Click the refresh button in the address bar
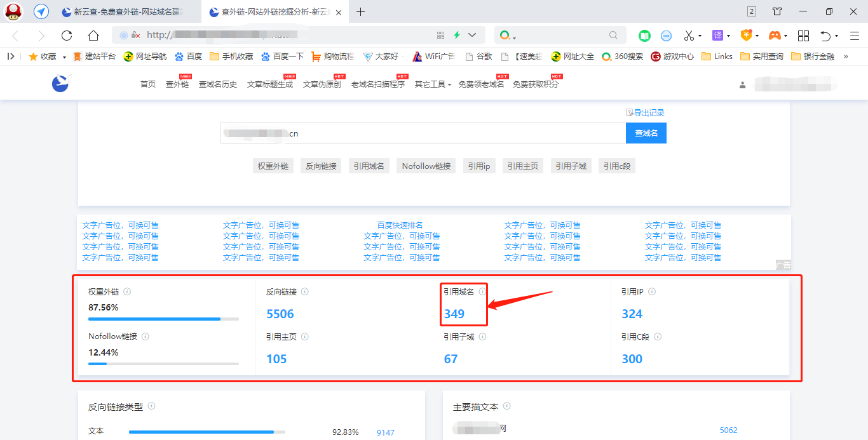 [x=66, y=35]
